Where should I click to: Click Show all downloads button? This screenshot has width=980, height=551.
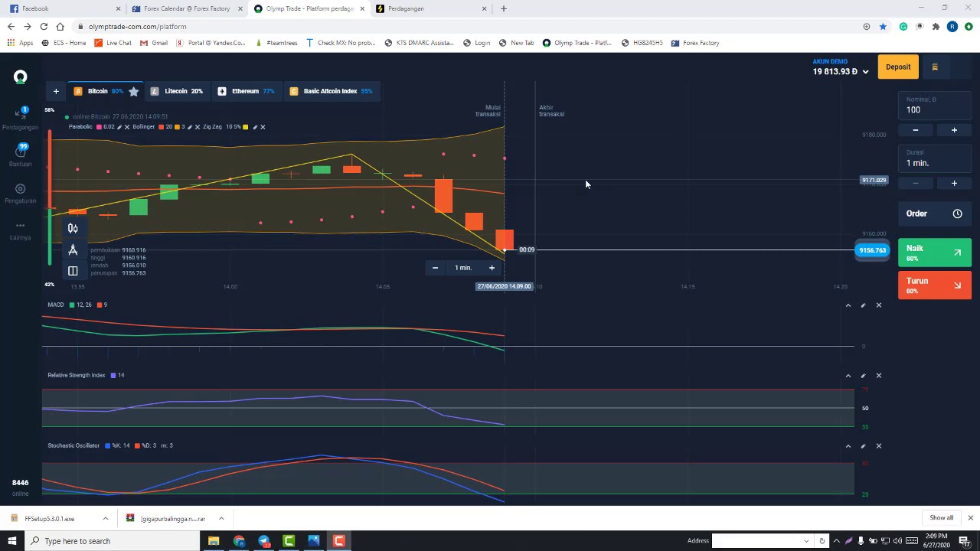pyautogui.click(x=941, y=518)
